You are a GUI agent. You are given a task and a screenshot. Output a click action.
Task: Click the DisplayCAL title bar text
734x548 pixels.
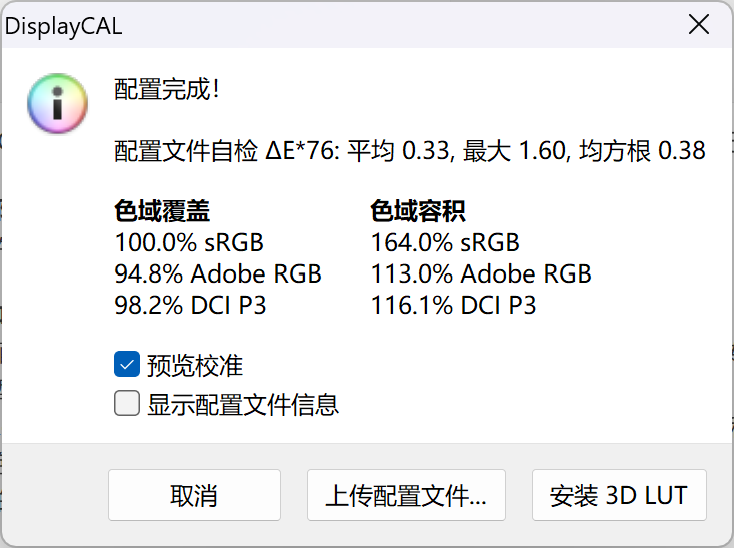[x=63, y=26]
